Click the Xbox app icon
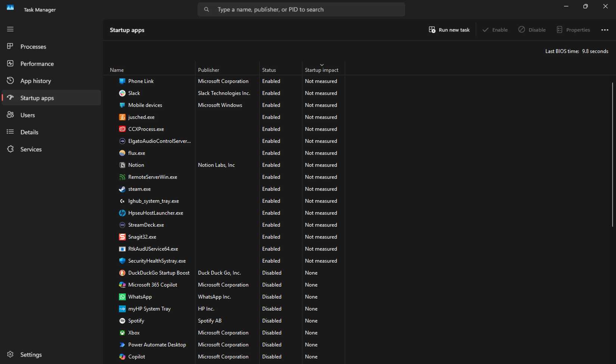The image size is (616, 364). click(122, 333)
